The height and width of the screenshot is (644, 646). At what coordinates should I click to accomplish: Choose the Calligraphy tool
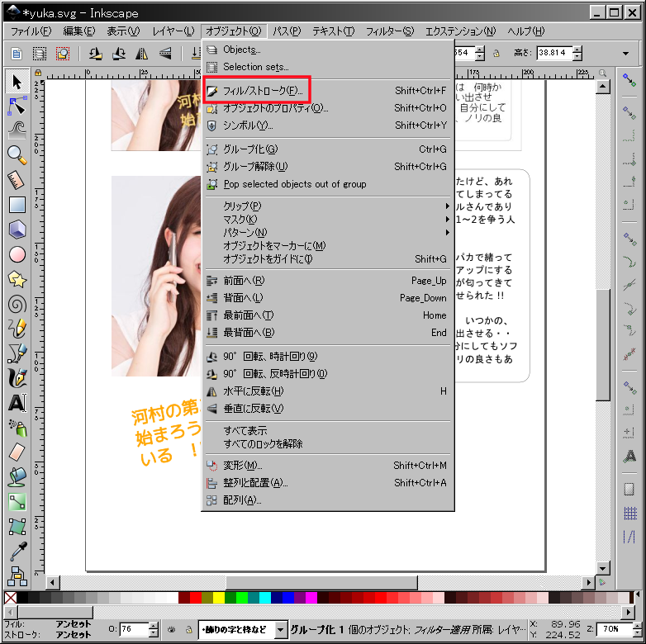point(17,377)
